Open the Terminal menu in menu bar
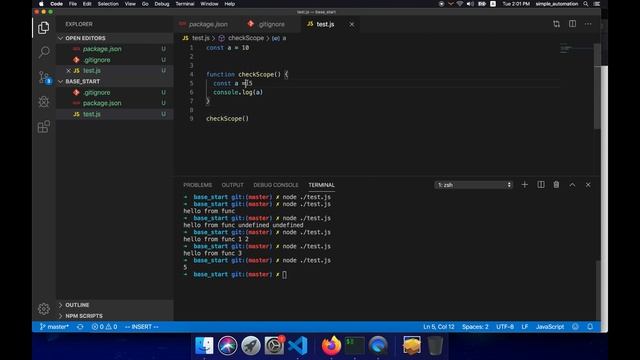Screen dimensions: 640x360 [184, 4]
